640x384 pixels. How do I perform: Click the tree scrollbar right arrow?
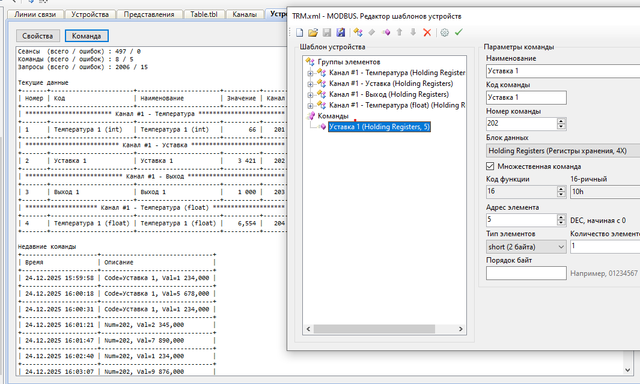(461, 329)
